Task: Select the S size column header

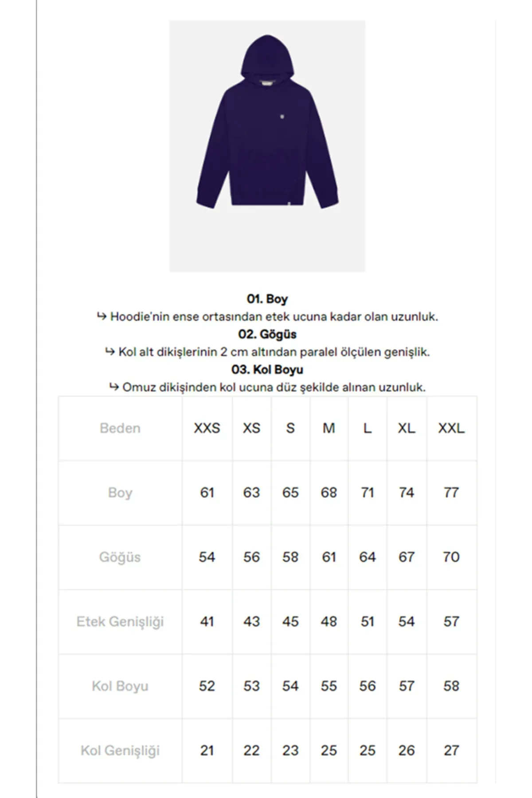Action: (x=290, y=428)
